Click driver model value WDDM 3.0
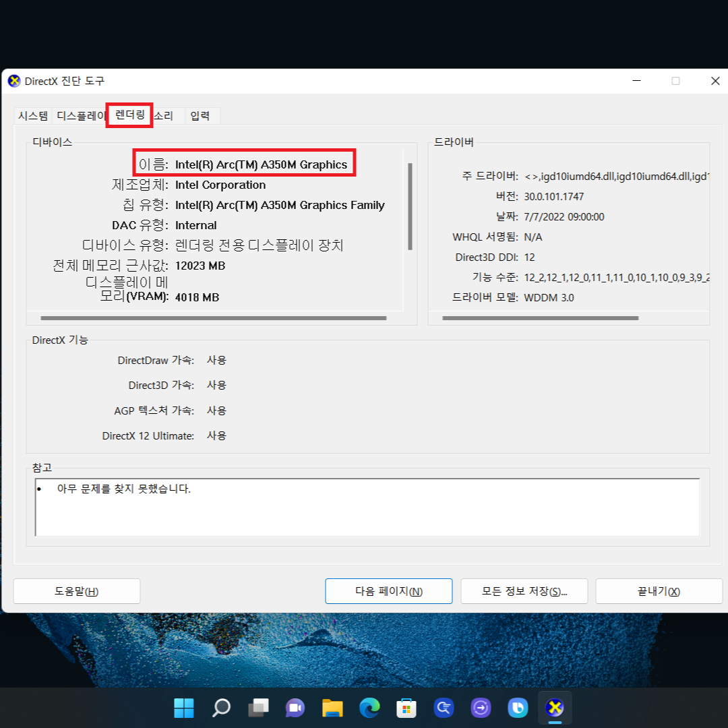Image resolution: width=728 pixels, height=728 pixels. [549, 298]
